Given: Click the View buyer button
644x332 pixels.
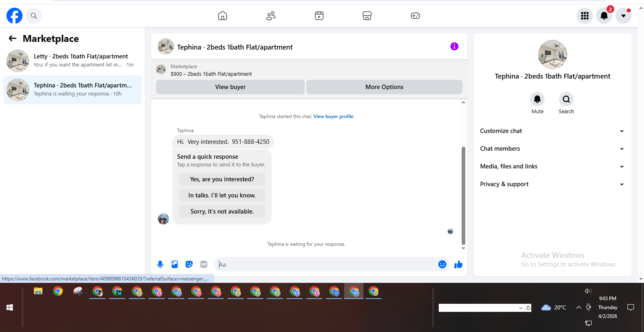Looking at the screenshot, I should 230,87.
